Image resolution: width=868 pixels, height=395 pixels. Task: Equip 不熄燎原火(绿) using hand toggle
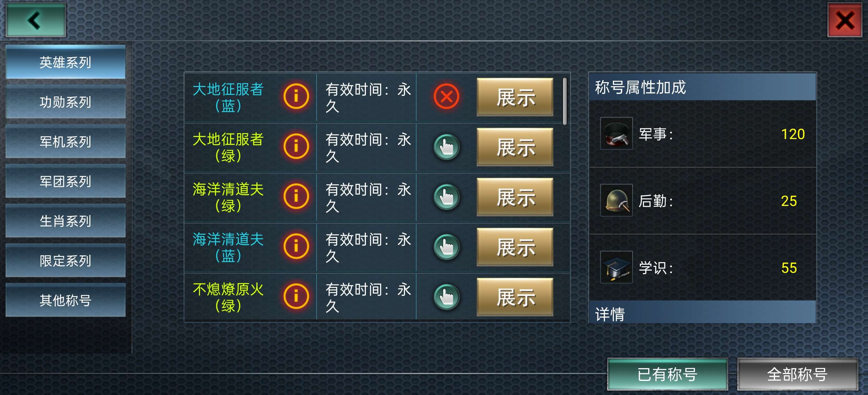[x=446, y=297]
